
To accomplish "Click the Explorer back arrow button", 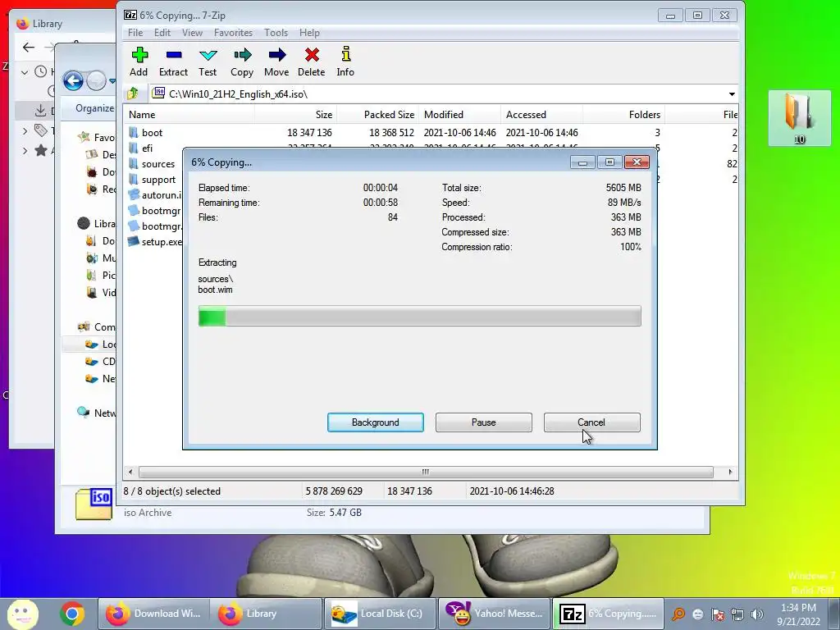I will click(x=73, y=81).
